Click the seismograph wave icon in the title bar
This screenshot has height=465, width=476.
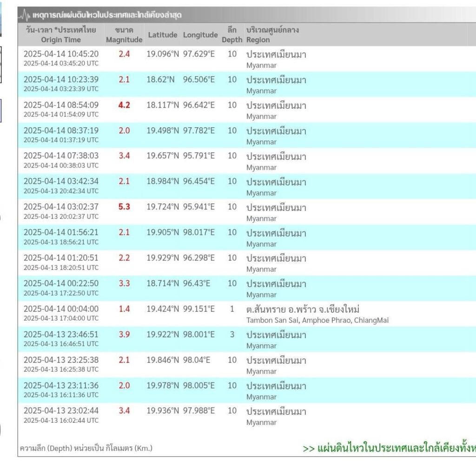(24, 15)
